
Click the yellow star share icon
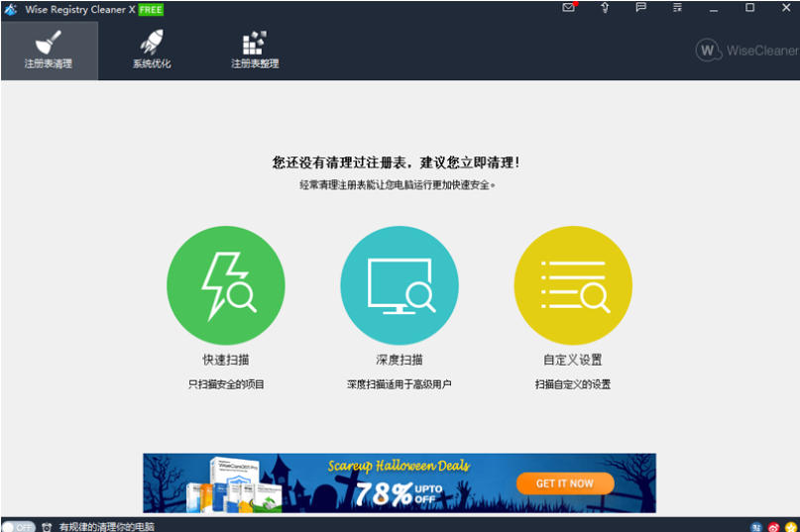[791, 527]
